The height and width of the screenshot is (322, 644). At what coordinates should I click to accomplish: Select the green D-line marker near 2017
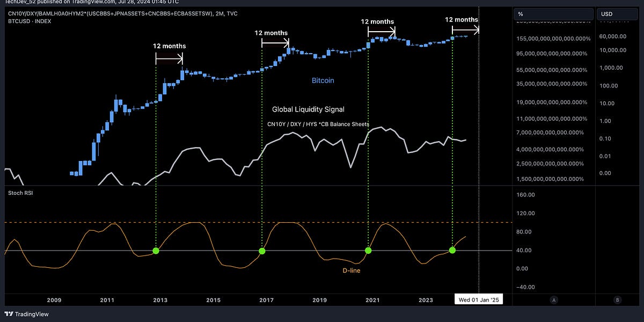pyautogui.click(x=261, y=251)
